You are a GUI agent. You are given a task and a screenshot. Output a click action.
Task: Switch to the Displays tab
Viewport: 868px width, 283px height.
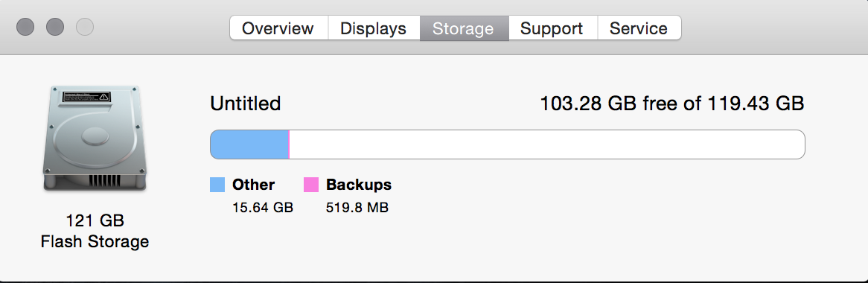click(x=374, y=28)
